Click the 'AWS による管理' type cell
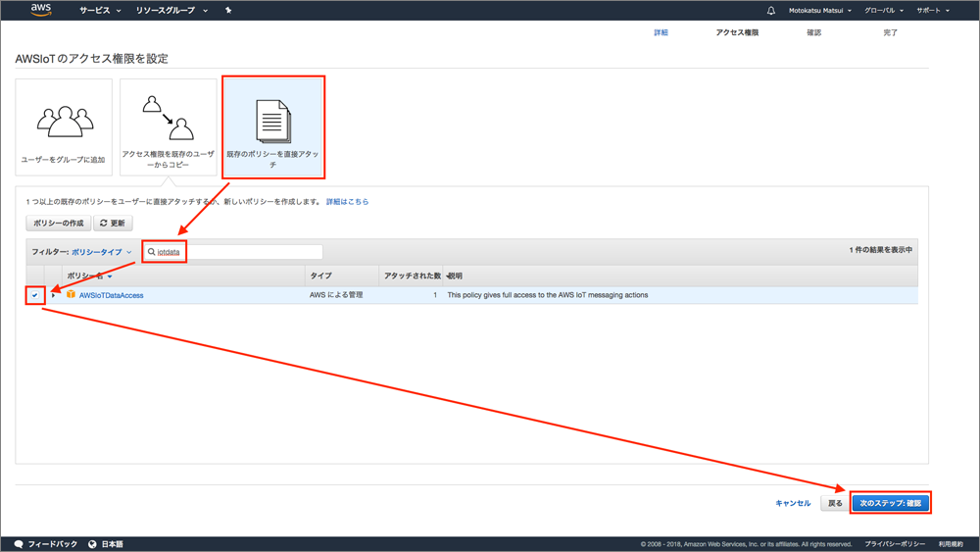The image size is (980, 552). click(x=336, y=295)
